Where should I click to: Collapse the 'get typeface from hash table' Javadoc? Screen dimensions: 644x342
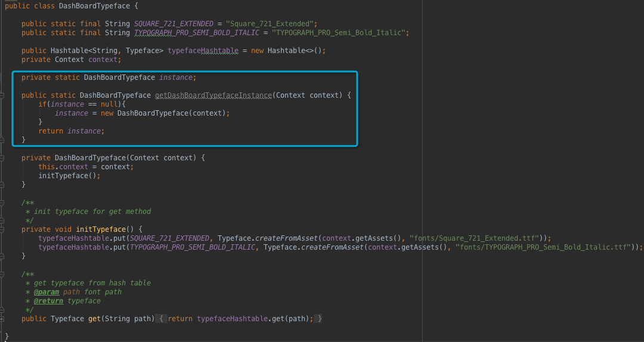[2, 274]
